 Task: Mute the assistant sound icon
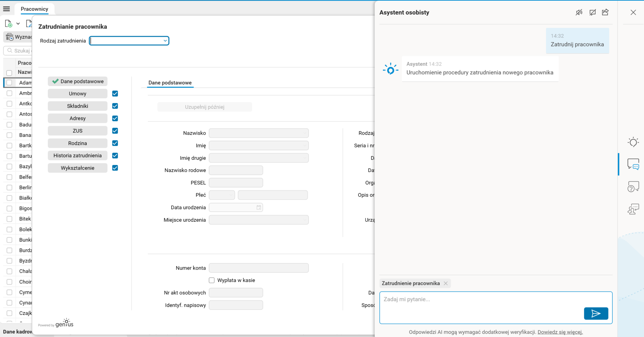pyautogui.click(x=579, y=13)
